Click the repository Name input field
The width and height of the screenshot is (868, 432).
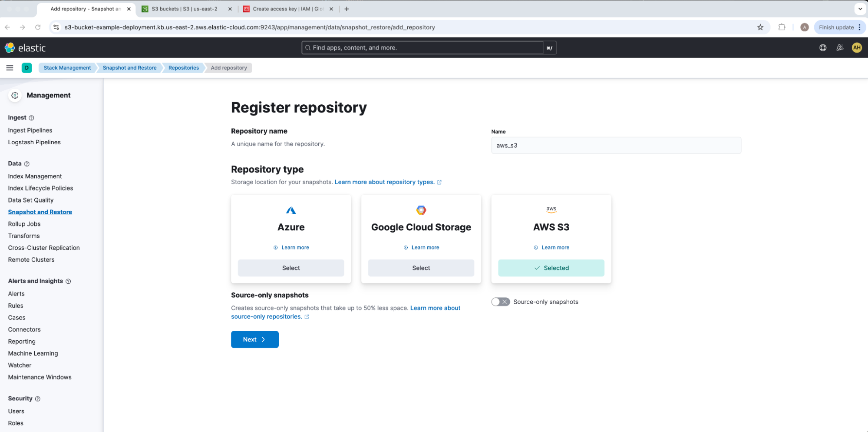click(616, 146)
